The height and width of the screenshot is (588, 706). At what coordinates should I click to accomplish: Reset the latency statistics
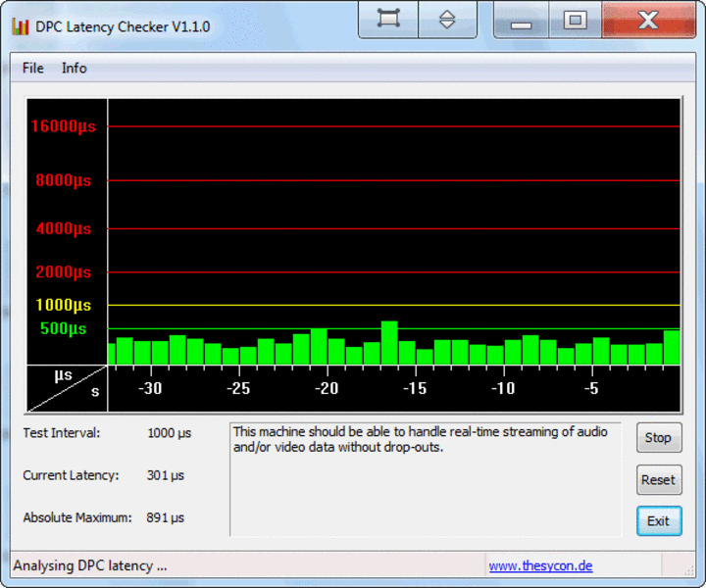(x=659, y=479)
